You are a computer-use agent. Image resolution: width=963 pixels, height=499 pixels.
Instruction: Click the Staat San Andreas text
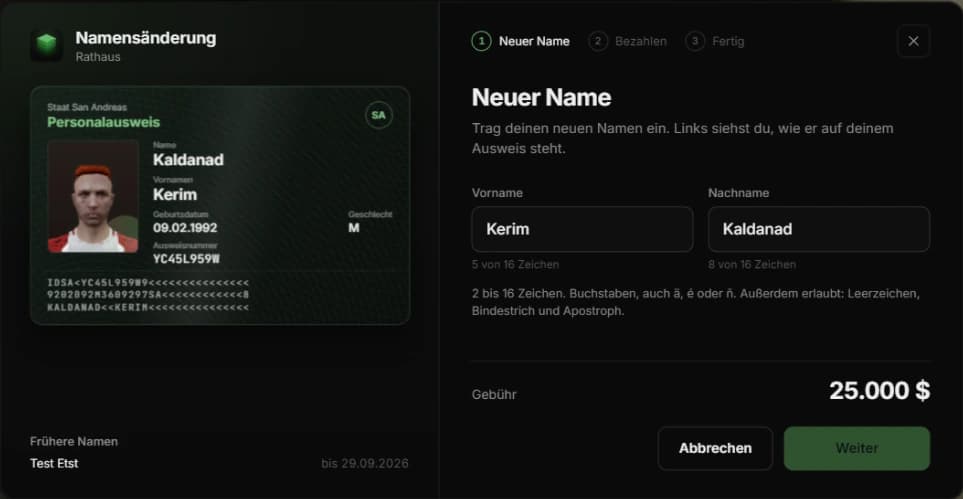87,107
